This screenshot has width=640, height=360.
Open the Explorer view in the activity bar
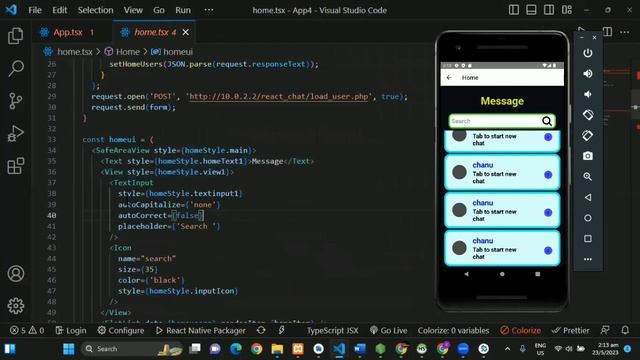[16, 36]
